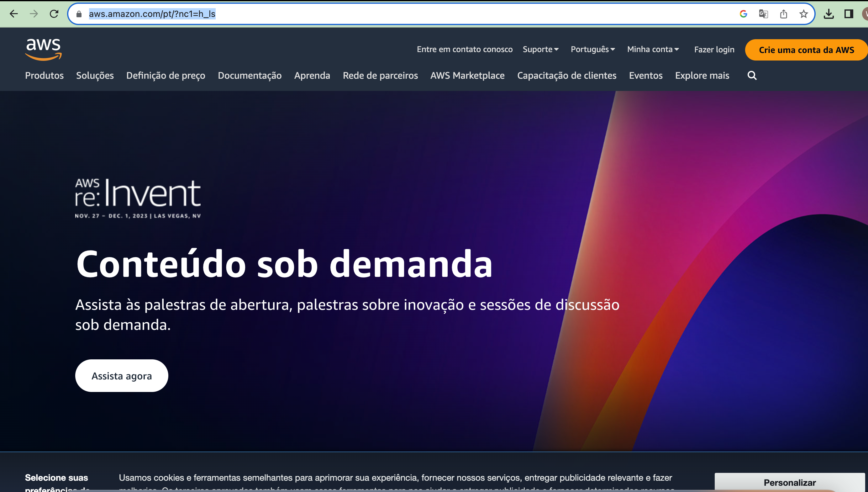The image size is (868, 492).
Task: Open the AWS site search magnifier
Action: [752, 75]
